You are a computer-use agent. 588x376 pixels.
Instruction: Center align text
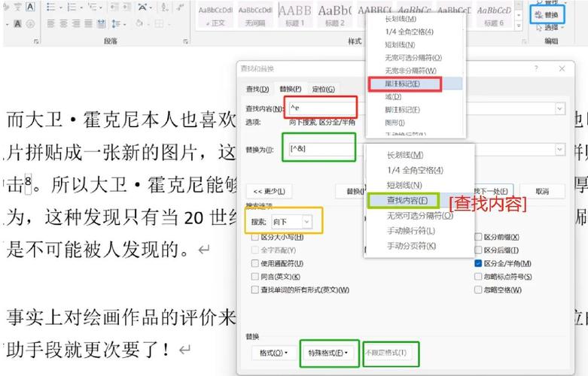click(x=63, y=24)
